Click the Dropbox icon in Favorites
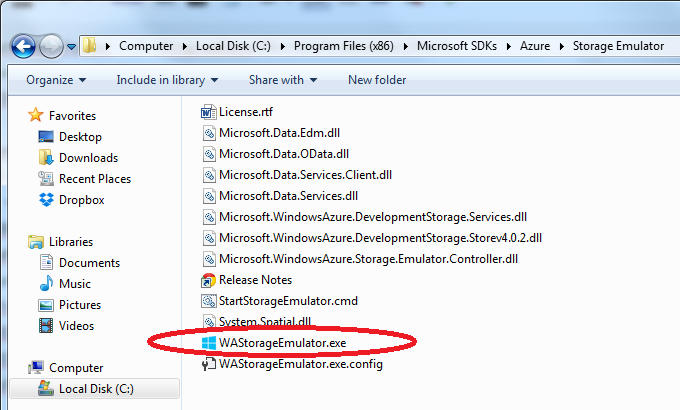680x410 pixels. coord(46,200)
